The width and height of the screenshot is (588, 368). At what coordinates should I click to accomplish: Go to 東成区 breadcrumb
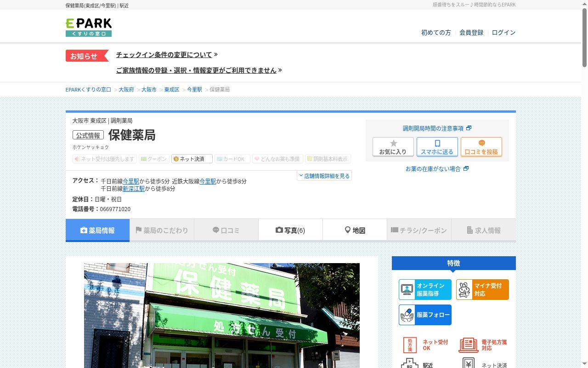[172, 90]
